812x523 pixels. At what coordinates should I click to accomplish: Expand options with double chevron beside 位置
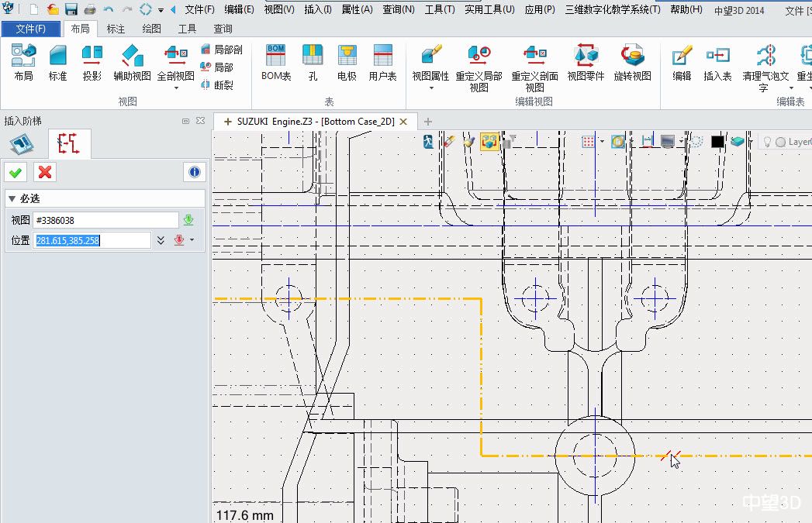click(x=161, y=240)
